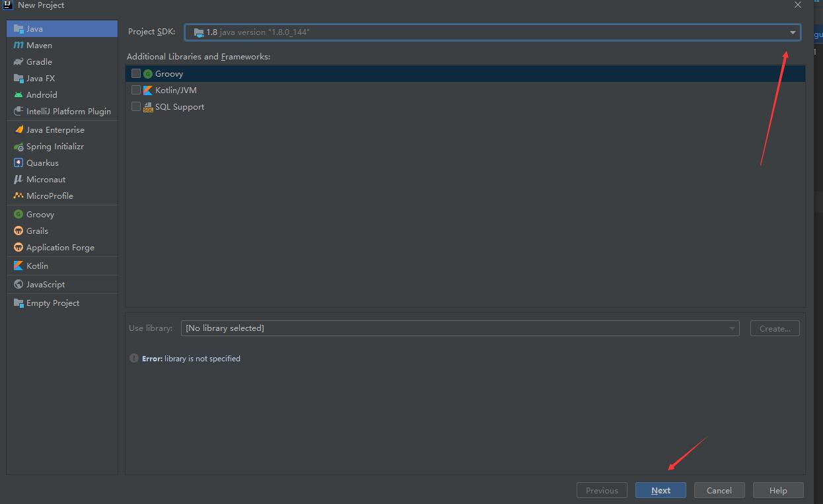Click the 'Project SDK:' label
Viewport: 823px width, 504px height.
click(152, 32)
